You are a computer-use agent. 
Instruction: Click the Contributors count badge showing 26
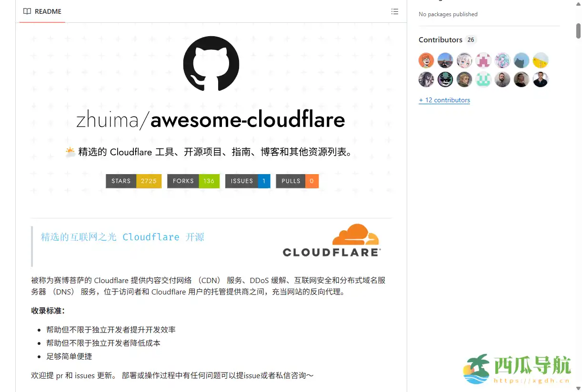[x=471, y=40]
